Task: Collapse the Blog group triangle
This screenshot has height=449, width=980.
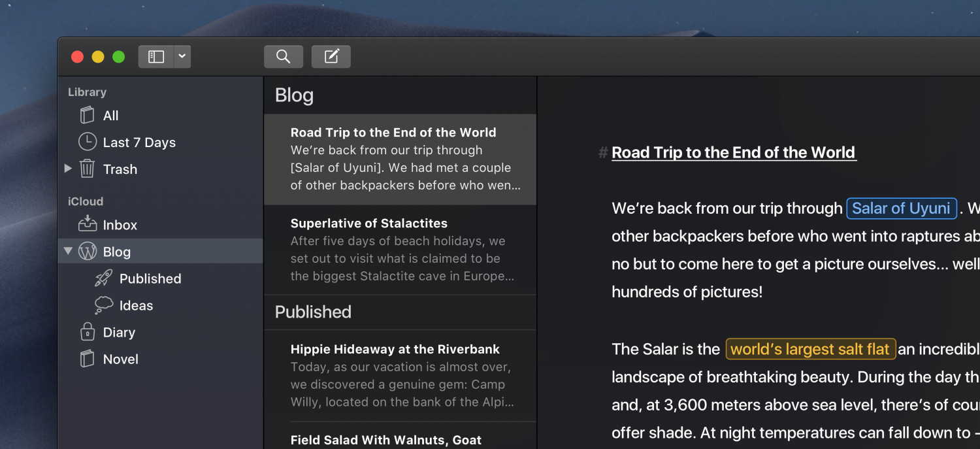Action: [68, 251]
